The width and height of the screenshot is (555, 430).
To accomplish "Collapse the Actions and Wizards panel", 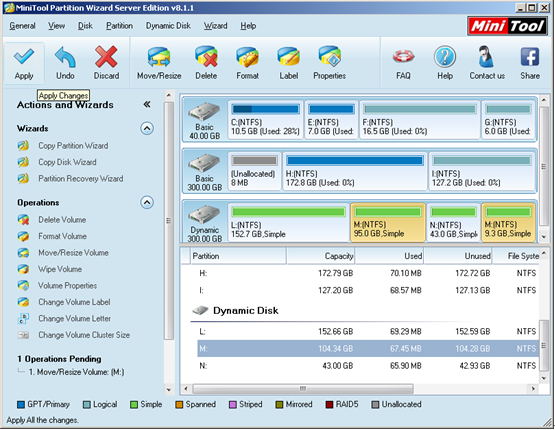I will point(147,104).
